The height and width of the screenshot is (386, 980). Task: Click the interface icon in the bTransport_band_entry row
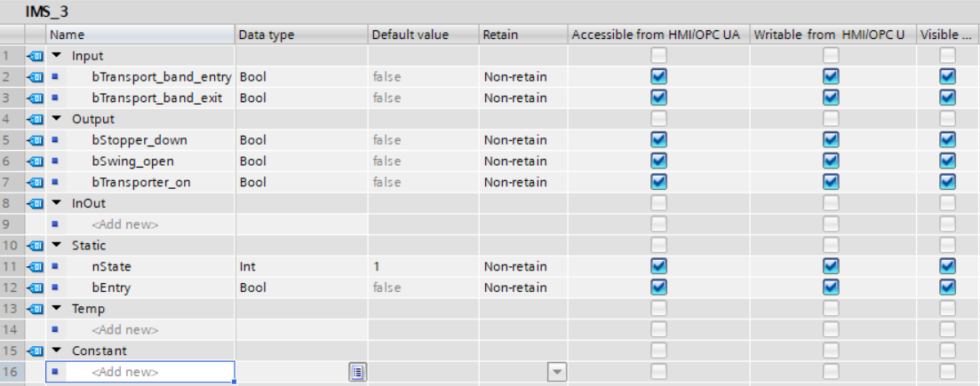pyautogui.click(x=35, y=77)
